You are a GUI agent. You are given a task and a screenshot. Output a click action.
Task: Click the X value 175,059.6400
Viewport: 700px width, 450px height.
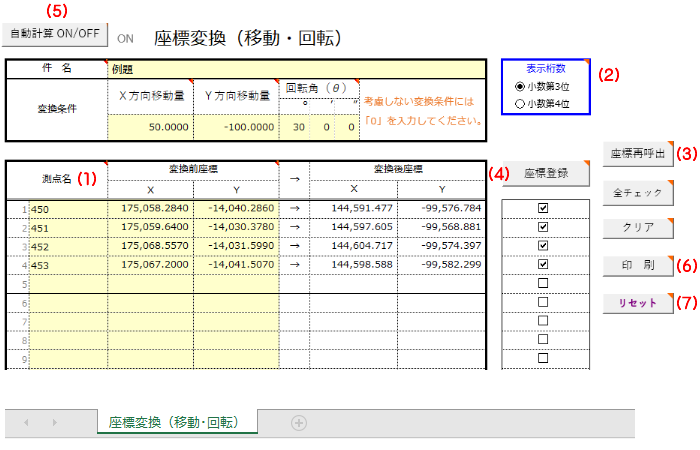150,227
